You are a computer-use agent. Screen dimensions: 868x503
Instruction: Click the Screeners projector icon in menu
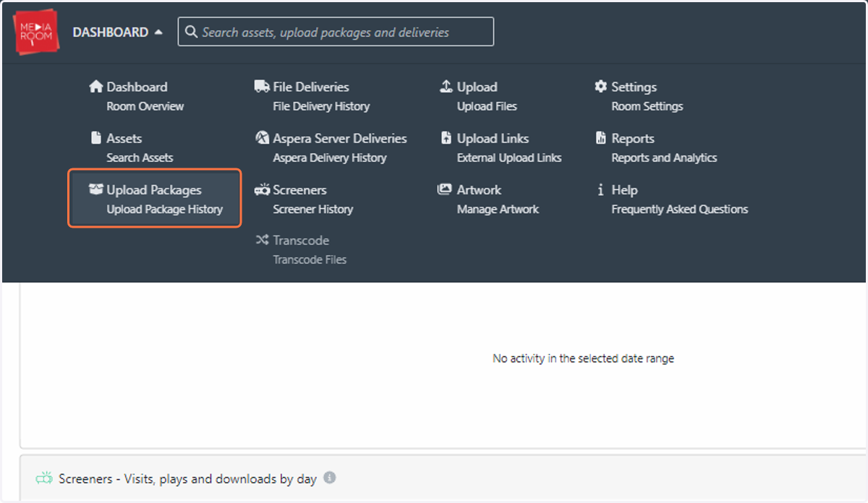point(262,190)
